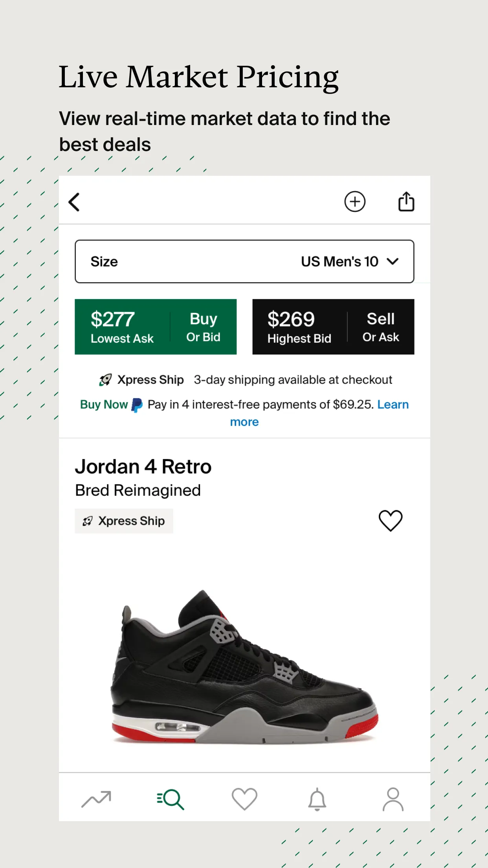Open the trending market chart tab
This screenshot has height=868, width=488.
tap(96, 799)
